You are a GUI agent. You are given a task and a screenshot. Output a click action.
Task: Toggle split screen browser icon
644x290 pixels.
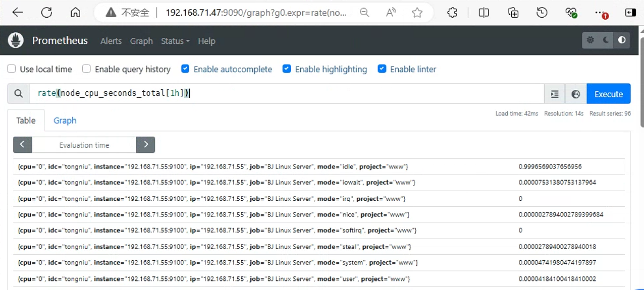[484, 13]
